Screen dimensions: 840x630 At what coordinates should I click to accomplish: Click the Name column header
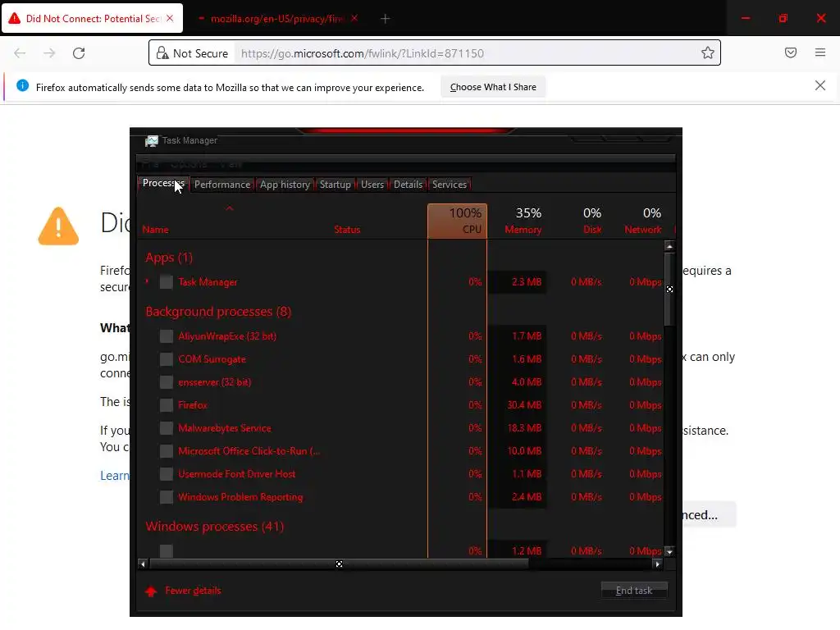[x=155, y=230]
